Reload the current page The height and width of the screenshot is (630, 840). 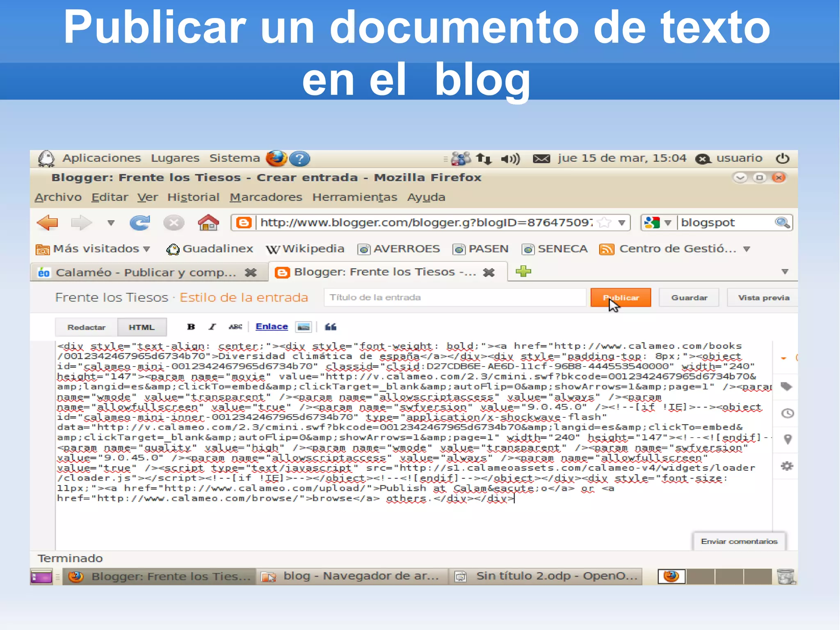(140, 223)
